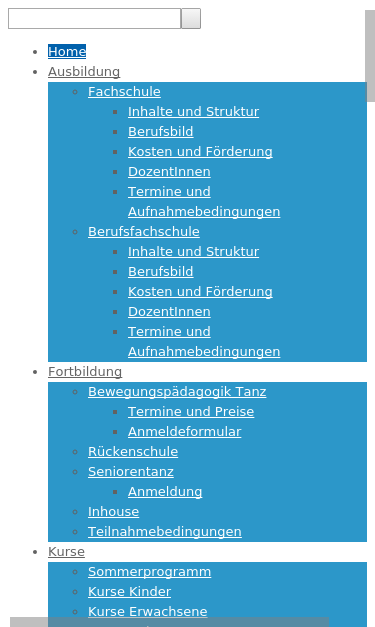Open the Seniorentanz link
This screenshot has width=375, height=627.
tap(131, 471)
